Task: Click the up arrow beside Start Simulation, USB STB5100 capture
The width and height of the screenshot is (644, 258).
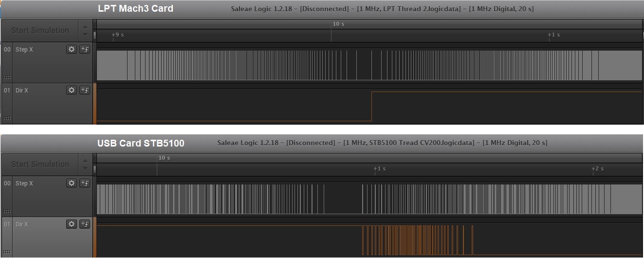Action: (85, 161)
